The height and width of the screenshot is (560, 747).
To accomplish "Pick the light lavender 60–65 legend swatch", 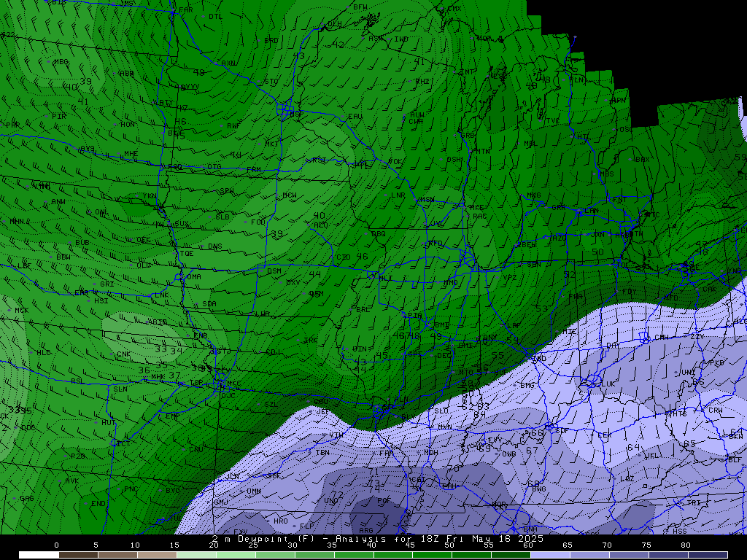I will 551,555.
